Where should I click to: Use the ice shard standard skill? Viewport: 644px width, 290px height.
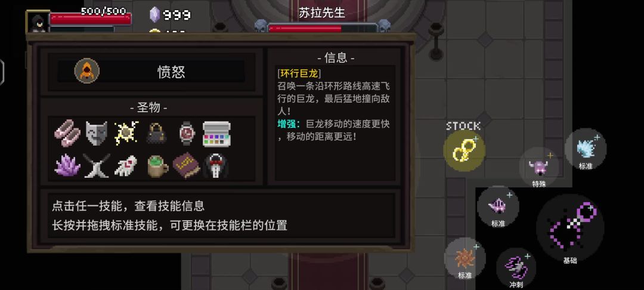(x=586, y=149)
